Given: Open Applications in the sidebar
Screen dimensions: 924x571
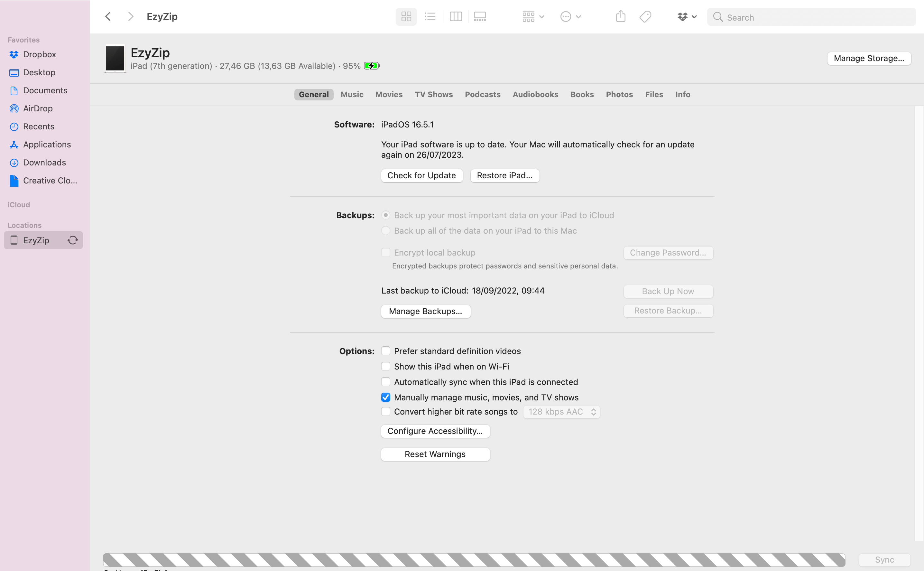Looking at the screenshot, I should pyautogui.click(x=47, y=144).
